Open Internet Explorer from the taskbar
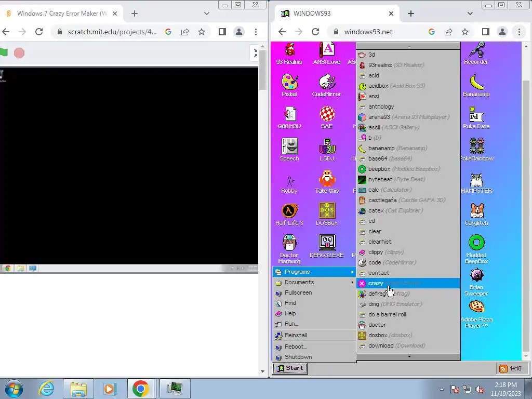The image size is (532, 399). 46,389
